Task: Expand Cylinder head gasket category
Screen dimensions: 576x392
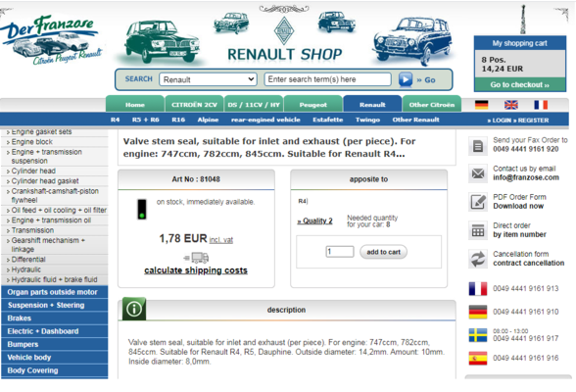Action: tap(45, 181)
